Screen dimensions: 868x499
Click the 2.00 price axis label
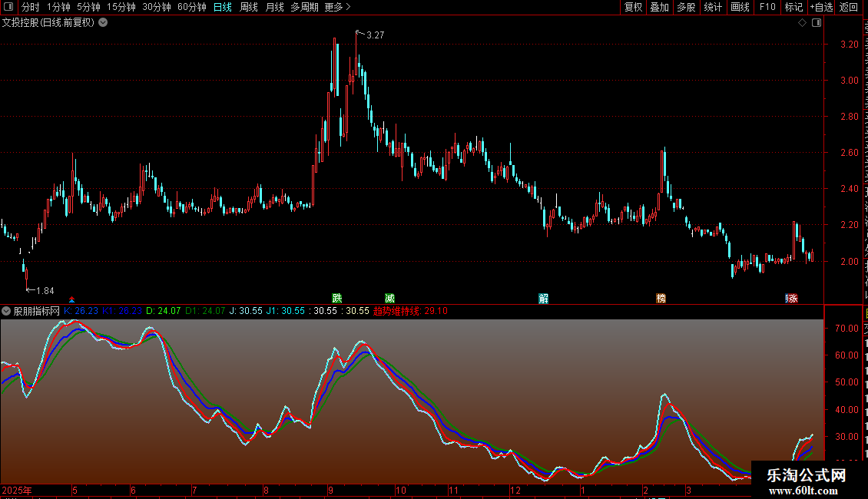[850, 261]
